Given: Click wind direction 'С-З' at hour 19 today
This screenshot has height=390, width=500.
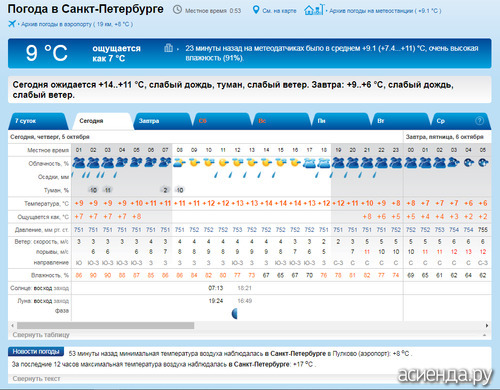Looking at the screenshot, I should click(338, 263).
